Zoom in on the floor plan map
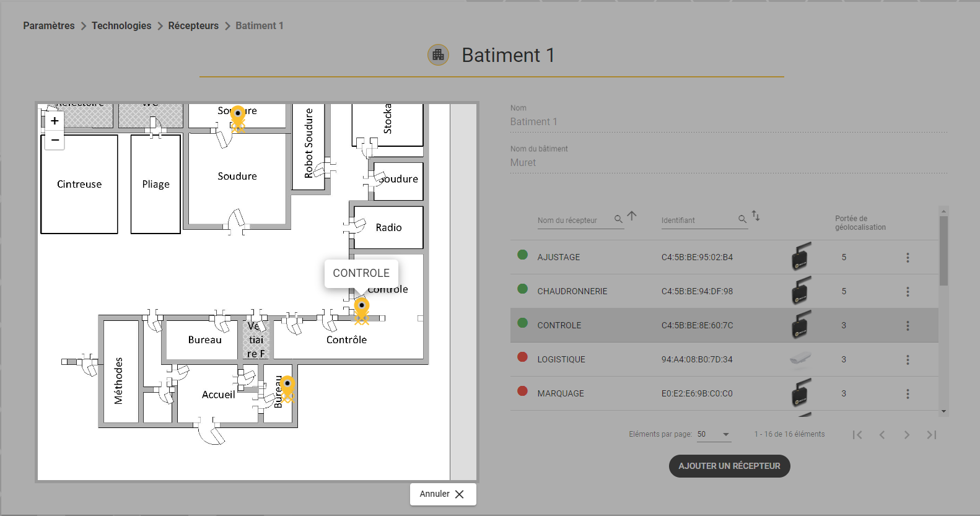Image resolution: width=980 pixels, height=516 pixels. (55, 121)
